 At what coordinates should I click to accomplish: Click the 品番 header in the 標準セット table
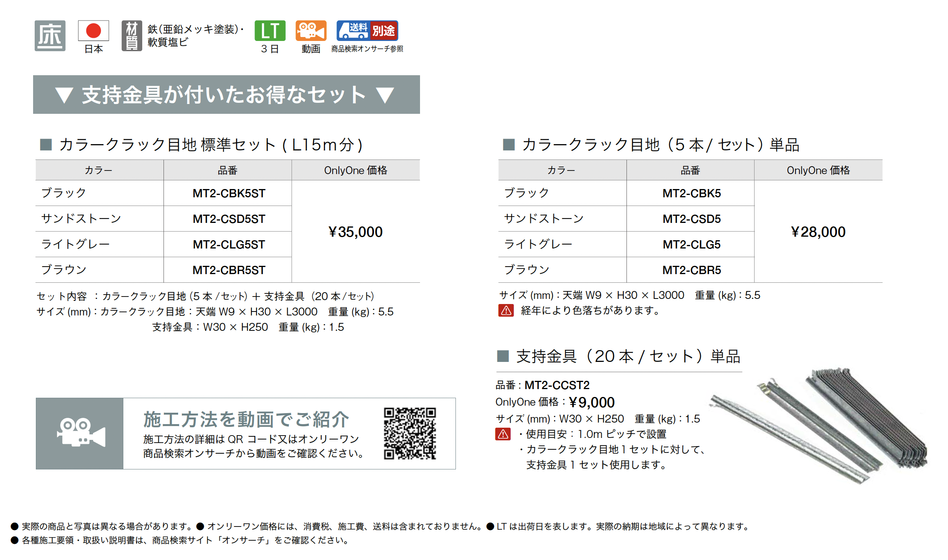(x=227, y=170)
